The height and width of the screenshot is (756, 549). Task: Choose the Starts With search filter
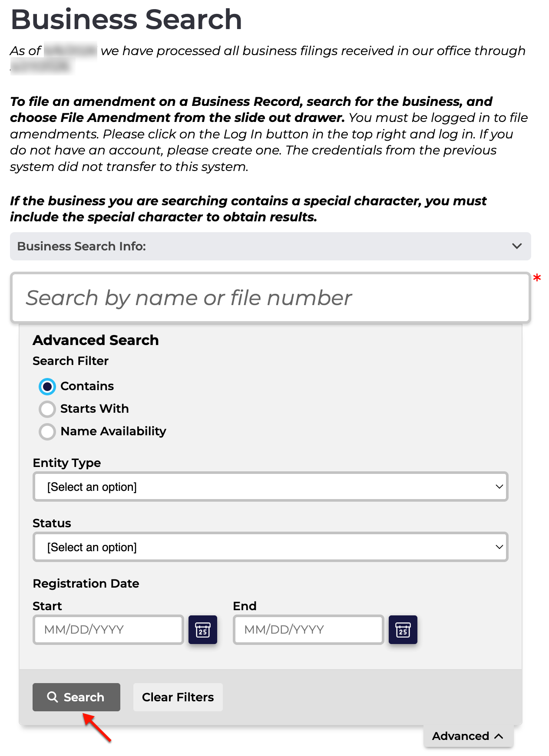click(47, 409)
